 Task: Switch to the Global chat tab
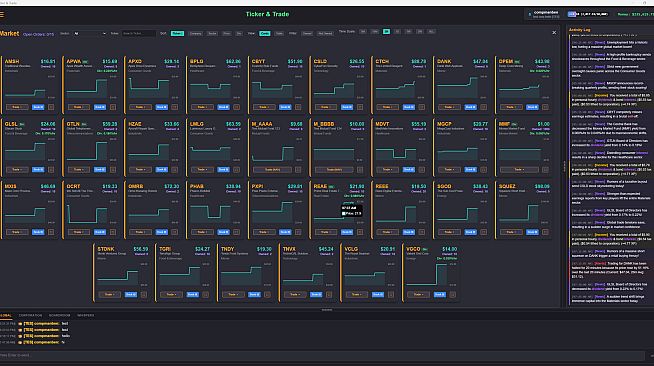coord(6,316)
